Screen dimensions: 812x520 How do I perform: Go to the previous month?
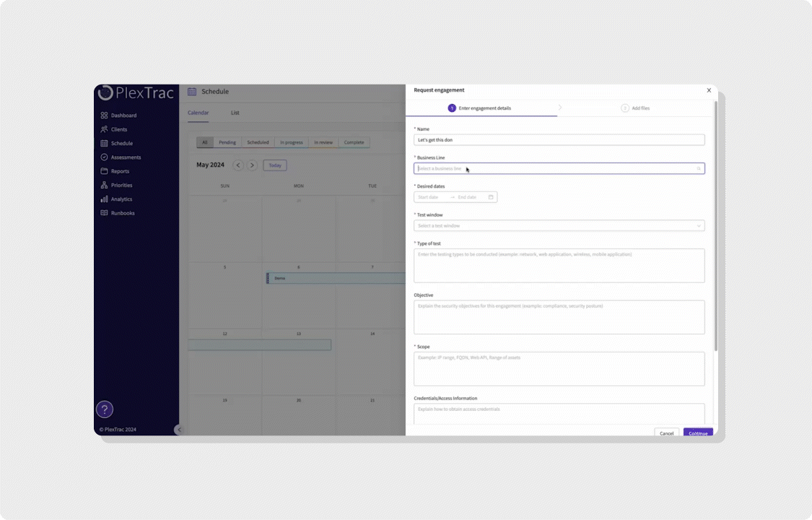tap(238, 165)
